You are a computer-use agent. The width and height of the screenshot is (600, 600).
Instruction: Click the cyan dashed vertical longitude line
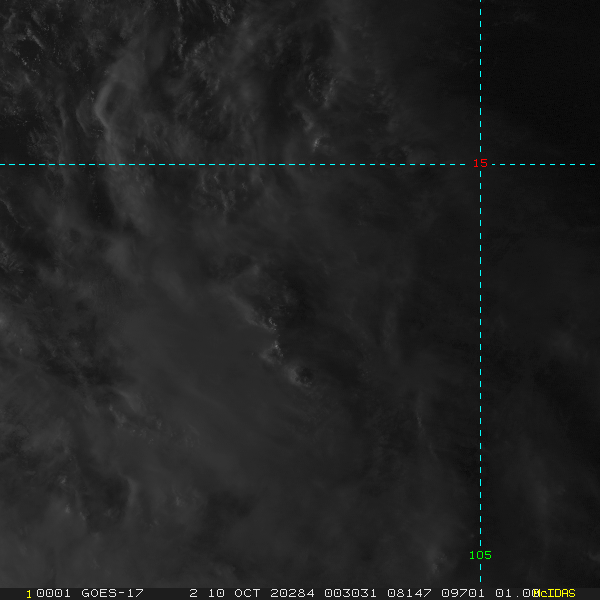480,344
